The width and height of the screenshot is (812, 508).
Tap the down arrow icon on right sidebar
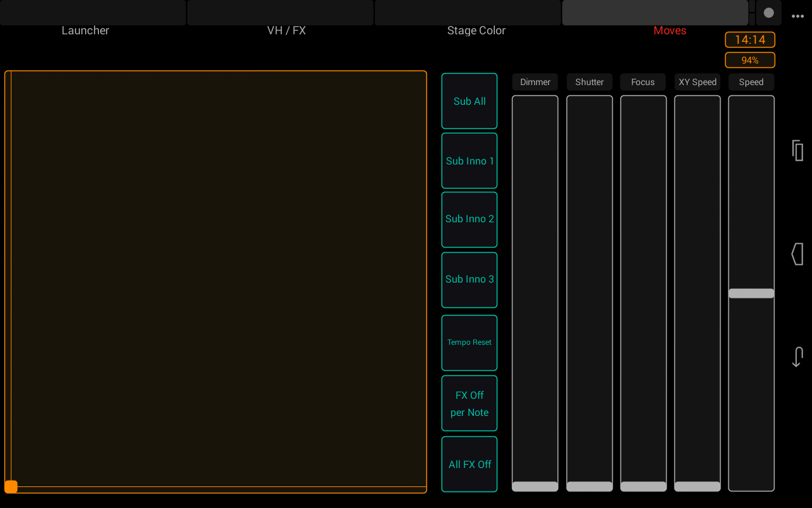click(797, 356)
